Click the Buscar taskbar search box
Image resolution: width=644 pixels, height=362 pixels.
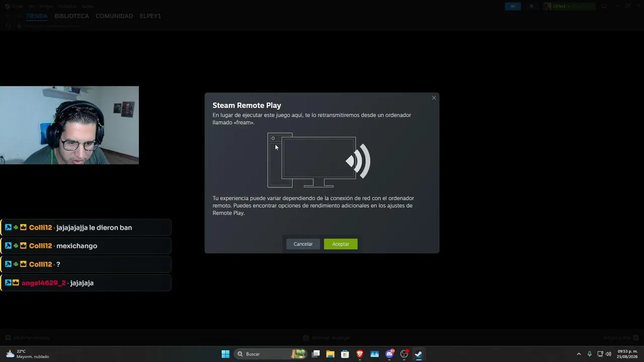coord(271,354)
